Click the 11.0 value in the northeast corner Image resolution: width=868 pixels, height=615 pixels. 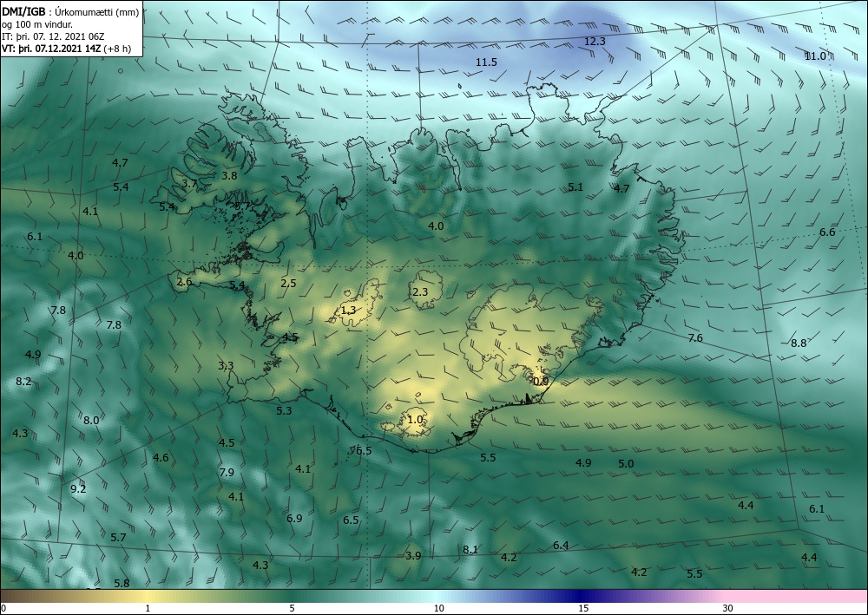(x=815, y=56)
